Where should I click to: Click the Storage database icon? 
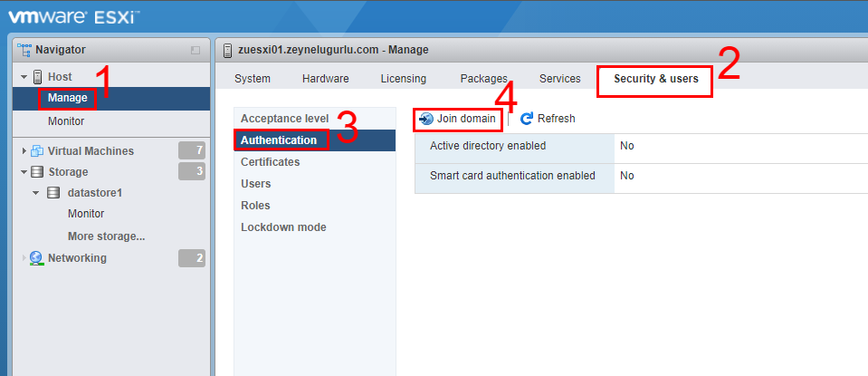click(37, 172)
